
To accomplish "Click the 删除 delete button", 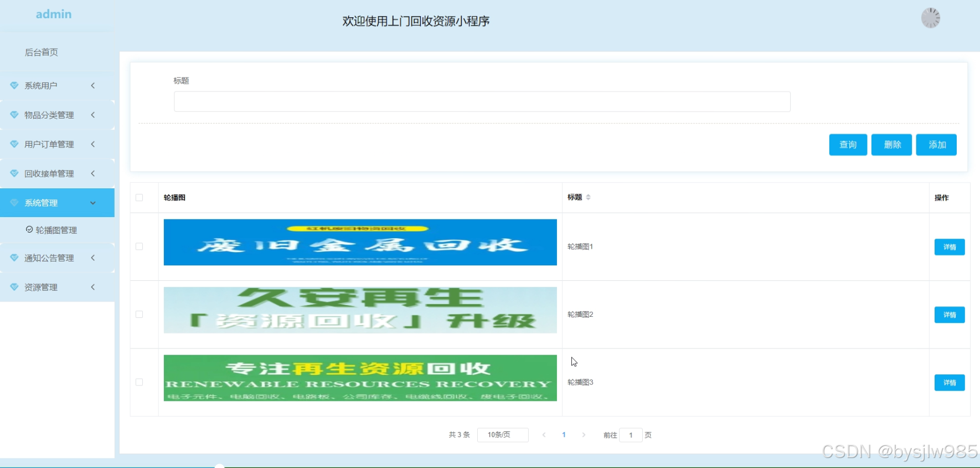I will [x=891, y=145].
